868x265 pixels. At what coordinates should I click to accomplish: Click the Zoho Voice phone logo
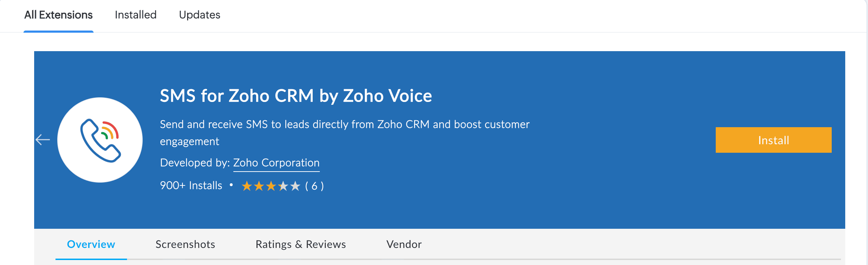tap(100, 140)
